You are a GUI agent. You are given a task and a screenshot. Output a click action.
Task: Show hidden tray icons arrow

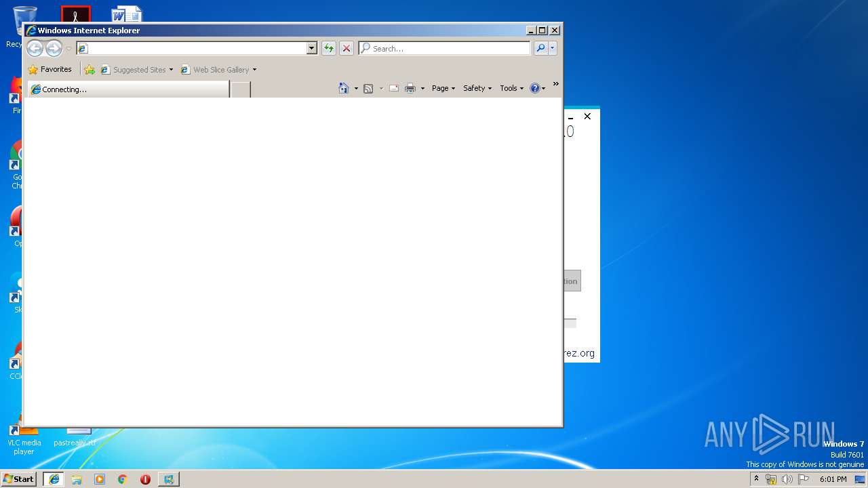coord(756,479)
